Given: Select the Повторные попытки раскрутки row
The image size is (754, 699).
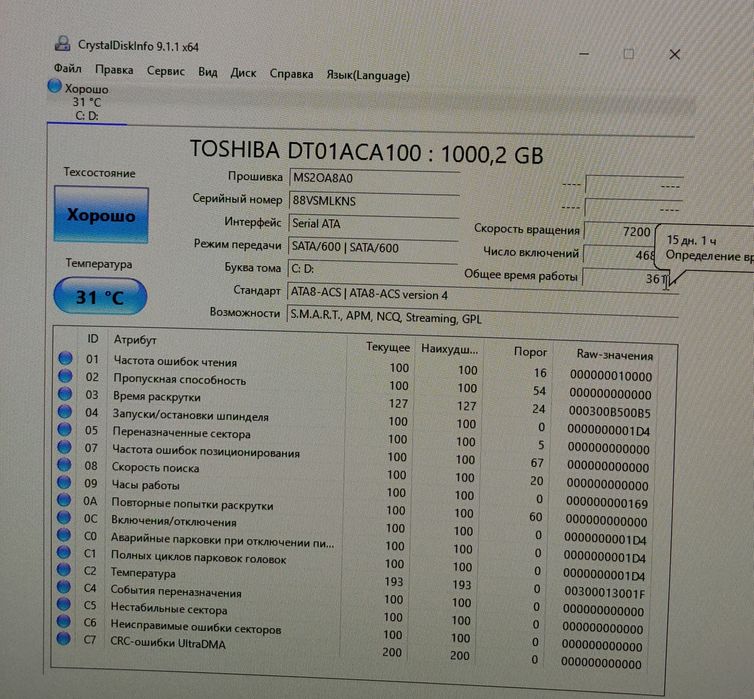Looking at the screenshot, I should coord(353,508).
